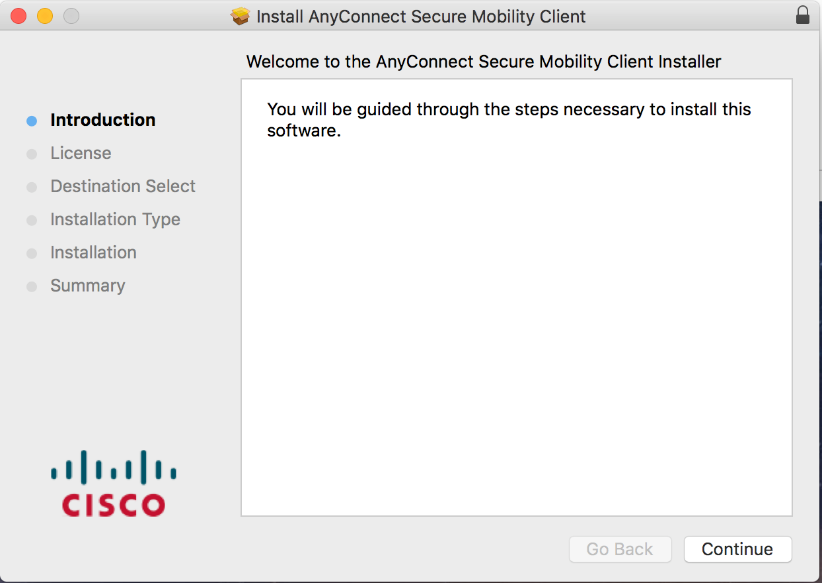Minimize the installer window
The height and width of the screenshot is (583, 822).
(45, 16)
